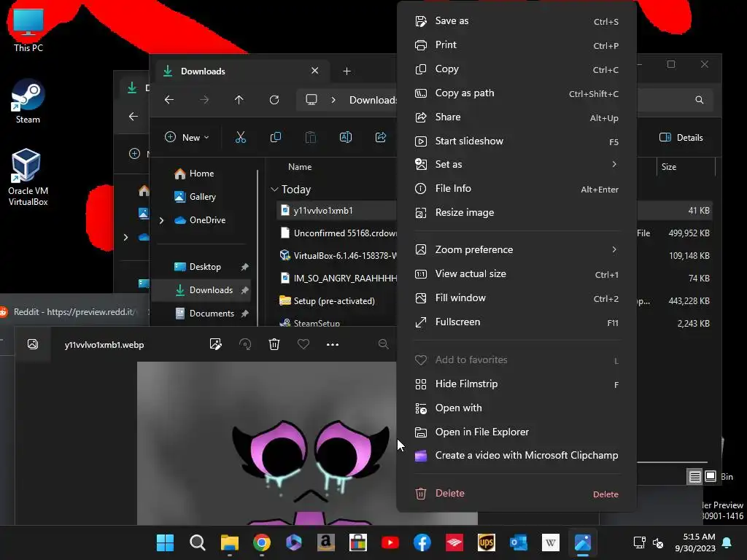The width and height of the screenshot is (747, 560).
Task: Choose Open with in context menu
Action: 517,408
